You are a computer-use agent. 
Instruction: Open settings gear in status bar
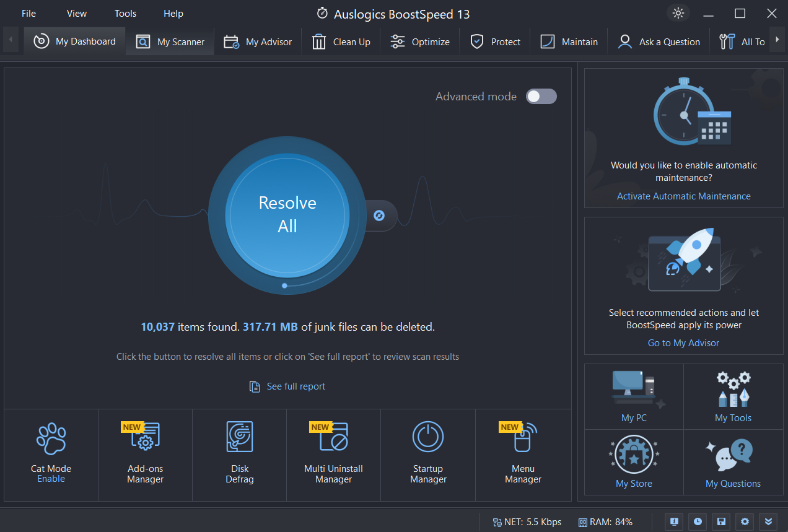(x=745, y=521)
